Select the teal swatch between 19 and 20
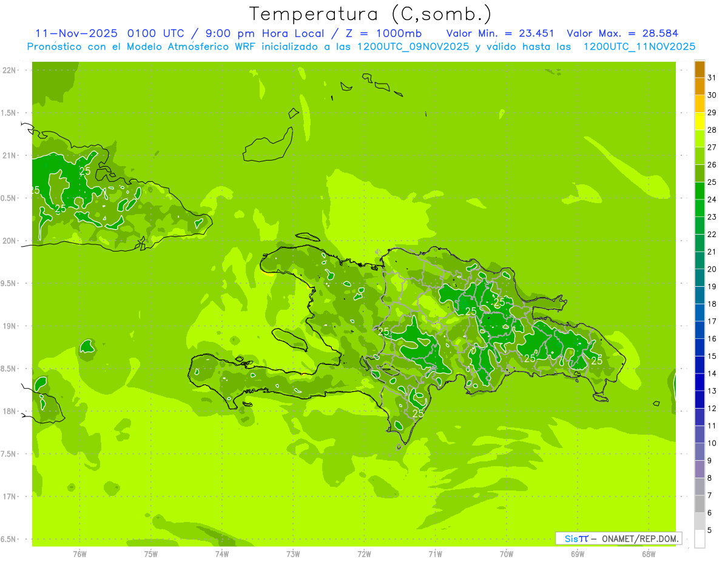728x562 pixels. (699, 278)
